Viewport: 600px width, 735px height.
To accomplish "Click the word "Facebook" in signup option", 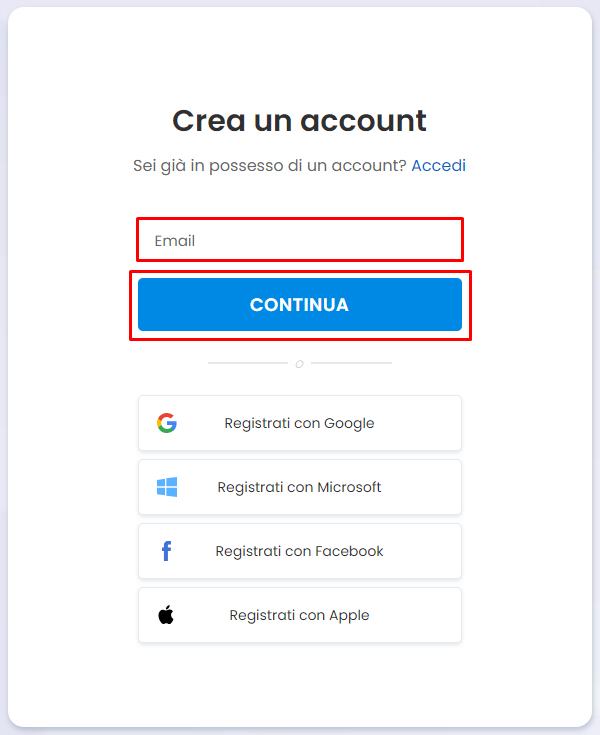I will (x=349, y=551).
